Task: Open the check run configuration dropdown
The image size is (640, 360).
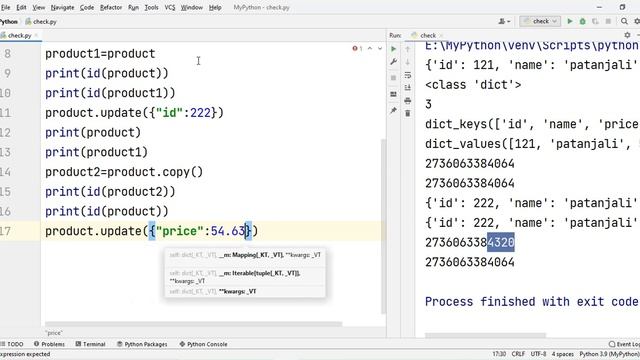Action: [540, 21]
